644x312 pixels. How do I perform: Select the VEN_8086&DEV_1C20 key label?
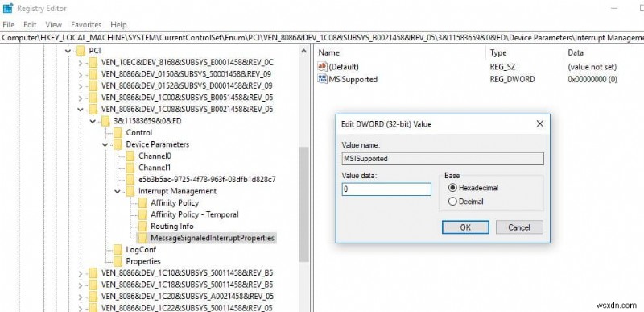[x=188, y=297]
